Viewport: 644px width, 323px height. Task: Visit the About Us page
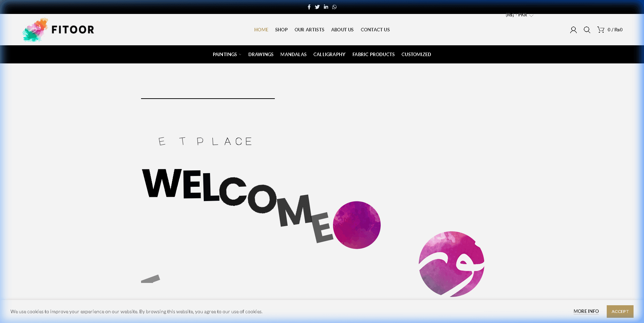pyautogui.click(x=342, y=30)
